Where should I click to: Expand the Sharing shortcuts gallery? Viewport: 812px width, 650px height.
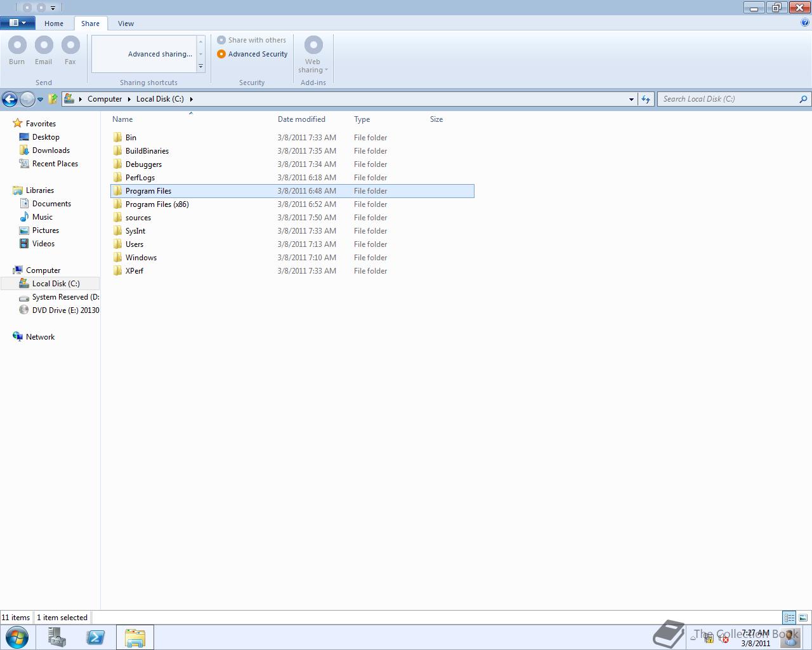[x=201, y=67]
